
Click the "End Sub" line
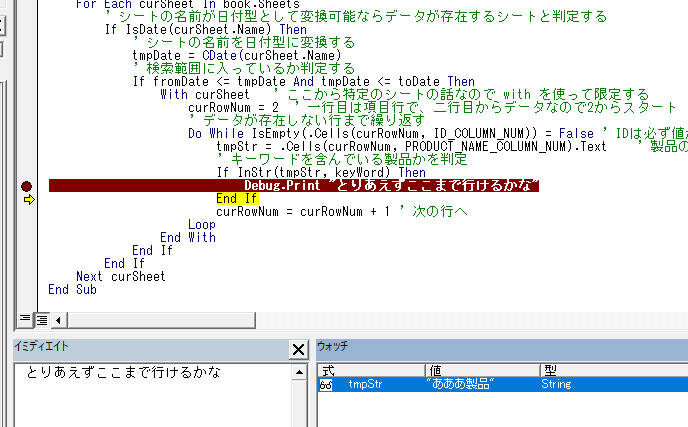click(x=72, y=290)
